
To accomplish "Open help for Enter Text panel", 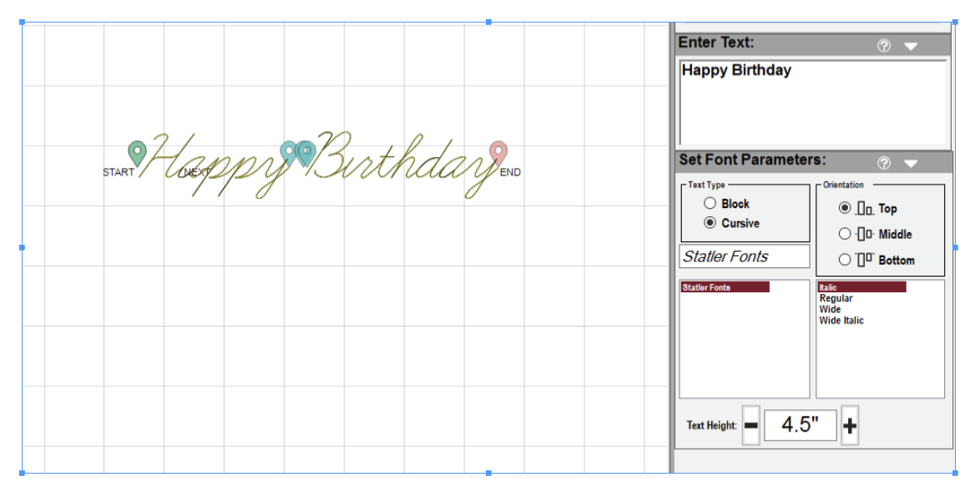I will [x=884, y=46].
